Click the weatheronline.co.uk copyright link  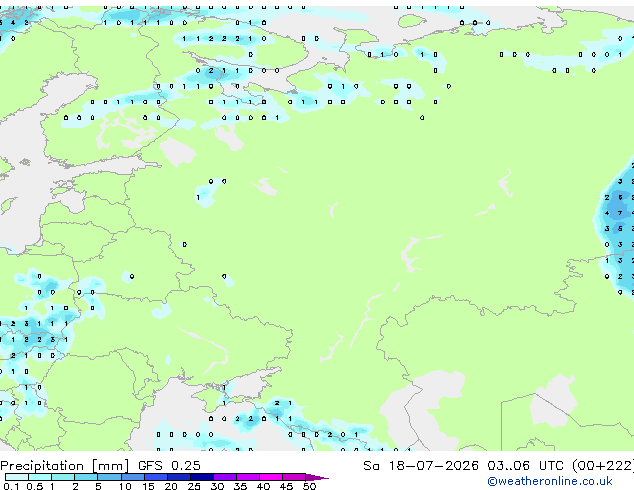click(x=549, y=481)
